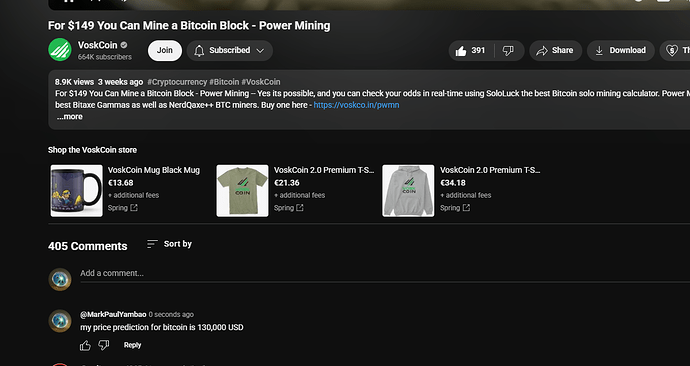Dislike the video with thumbs down icon
The image size is (690, 366).
(x=509, y=51)
